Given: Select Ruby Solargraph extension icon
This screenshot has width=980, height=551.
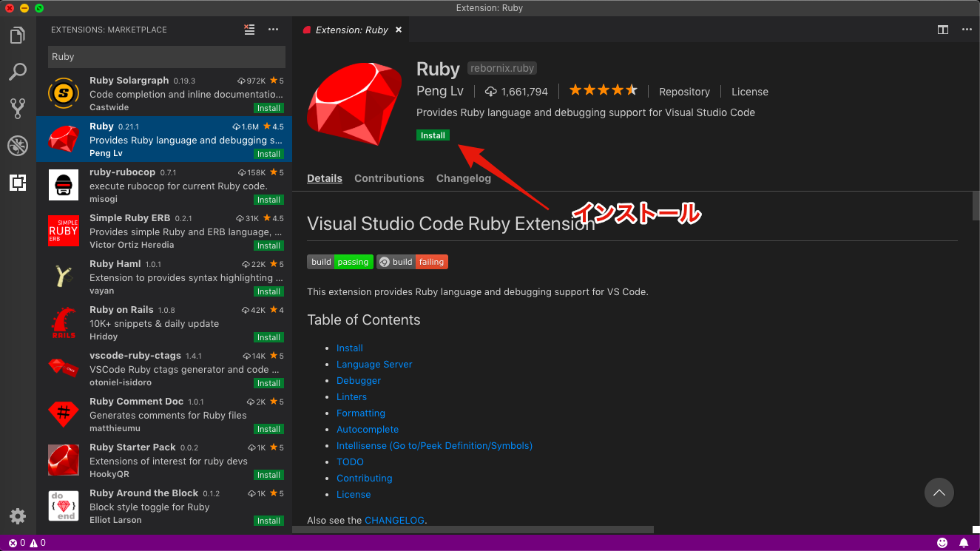Looking at the screenshot, I should coord(64,93).
